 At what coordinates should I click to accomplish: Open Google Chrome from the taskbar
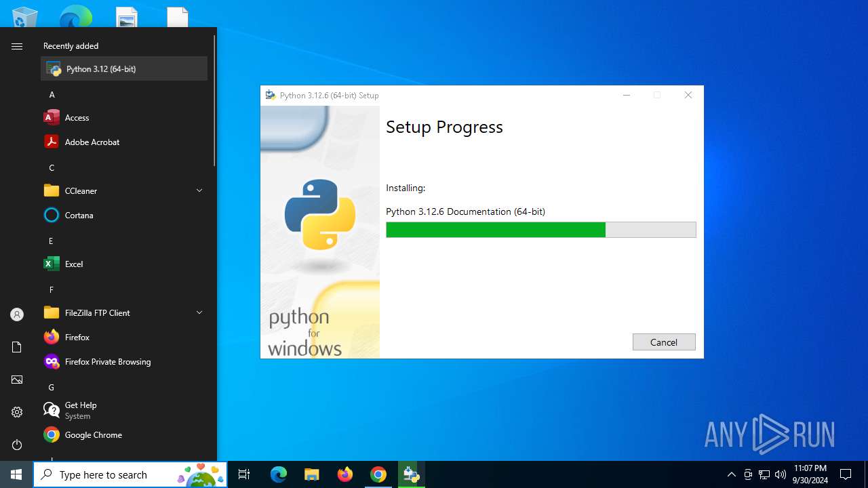click(x=378, y=474)
